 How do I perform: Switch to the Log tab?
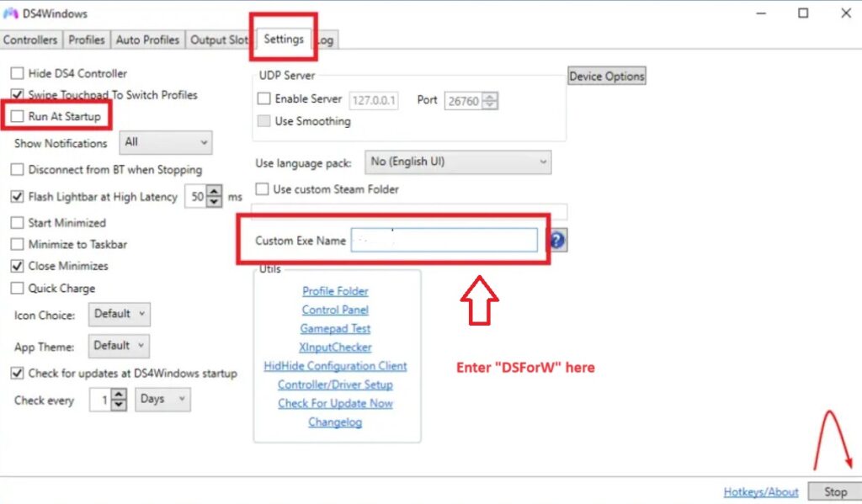[326, 40]
